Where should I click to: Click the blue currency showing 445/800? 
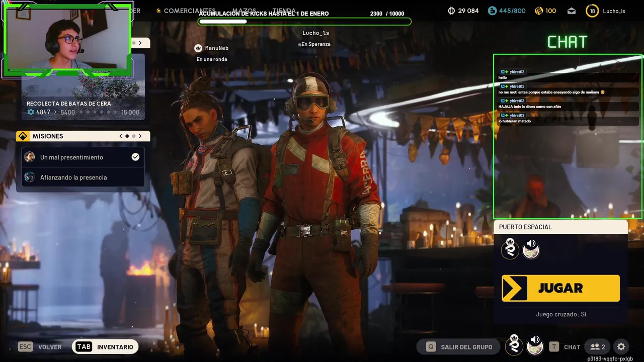(x=507, y=11)
